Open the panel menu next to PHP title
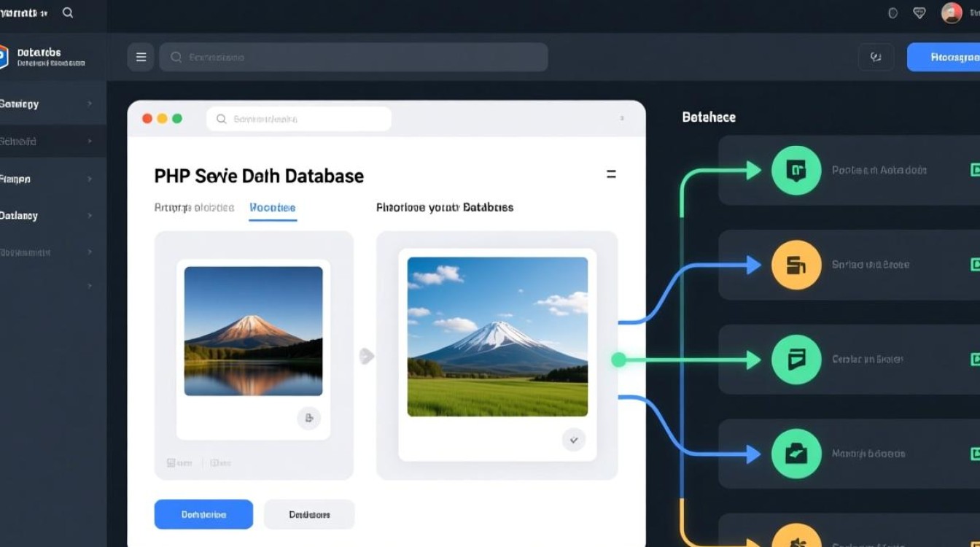The height and width of the screenshot is (547, 980). click(611, 174)
